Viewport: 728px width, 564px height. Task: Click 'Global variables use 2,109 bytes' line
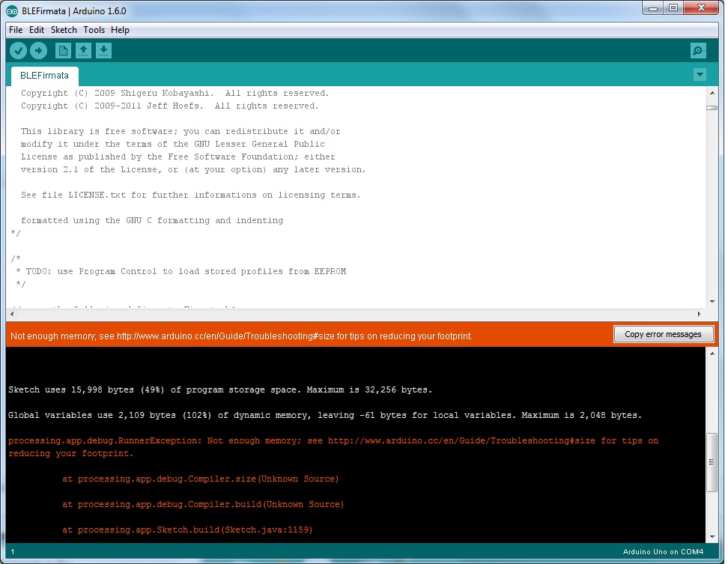click(325, 416)
